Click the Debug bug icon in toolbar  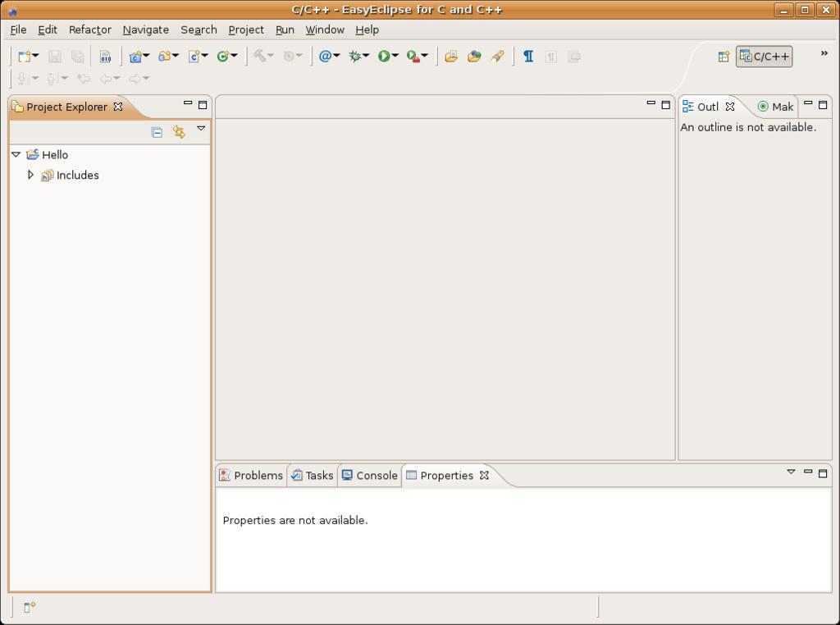[x=355, y=57]
